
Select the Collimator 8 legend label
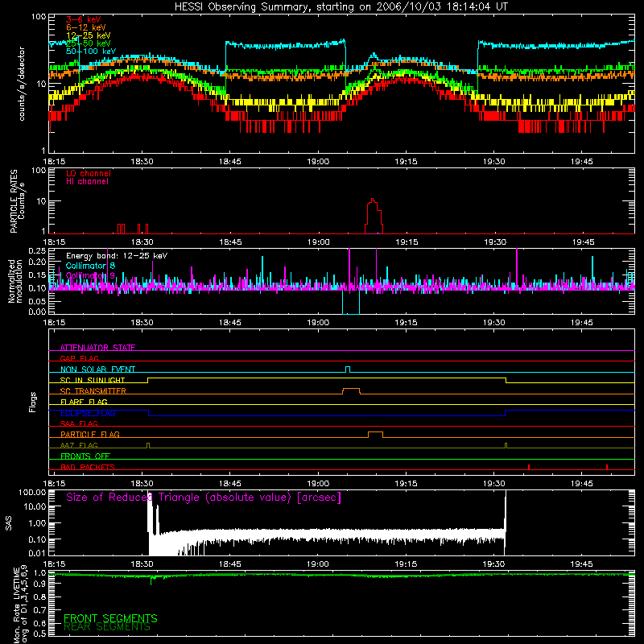[x=90, y=266]
